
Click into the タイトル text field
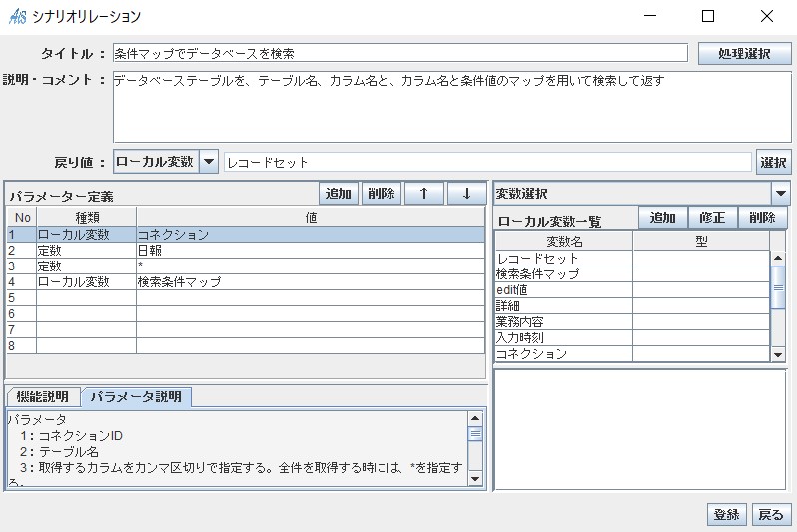coord(399,53)
